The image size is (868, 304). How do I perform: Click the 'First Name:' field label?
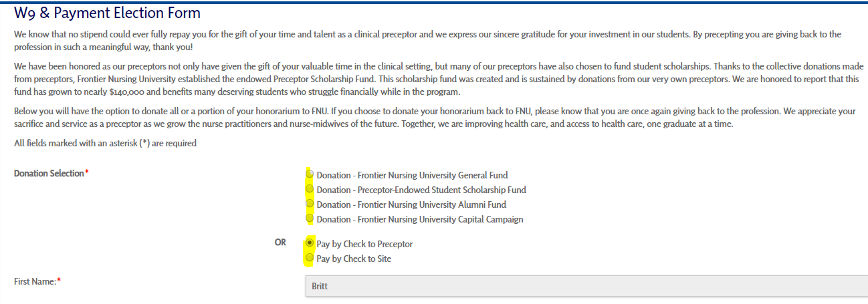(x=34, y=282)
